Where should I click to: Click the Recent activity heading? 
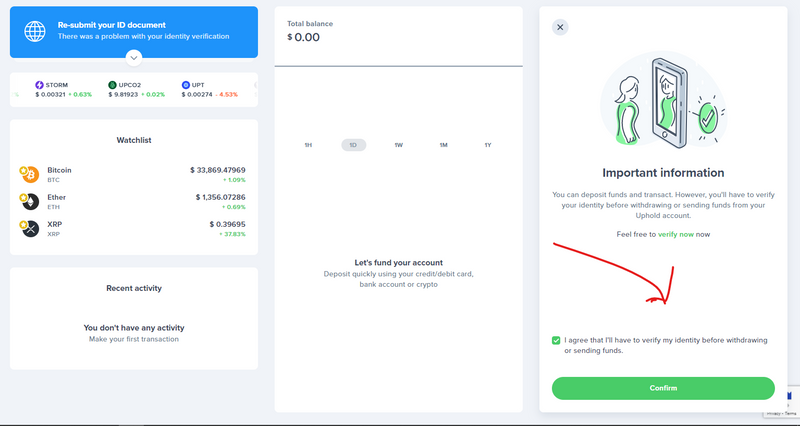point(134,288)
